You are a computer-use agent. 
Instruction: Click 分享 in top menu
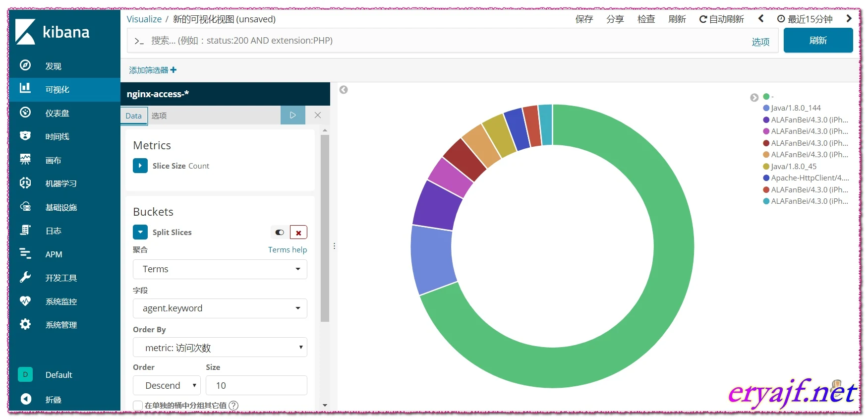tap(615, 19)
